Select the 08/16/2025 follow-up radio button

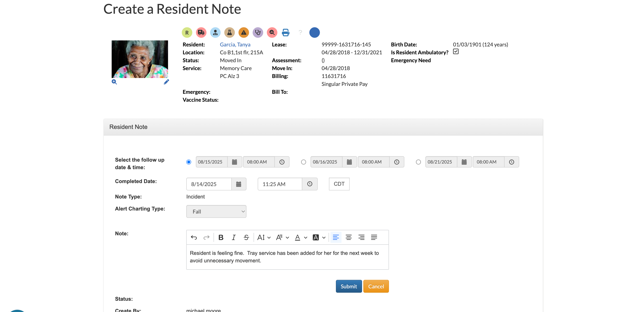click(x=304, y=162)
